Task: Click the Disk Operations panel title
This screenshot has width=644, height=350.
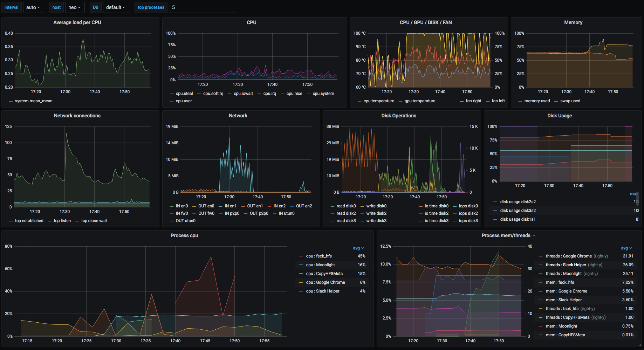Action: 399,116
